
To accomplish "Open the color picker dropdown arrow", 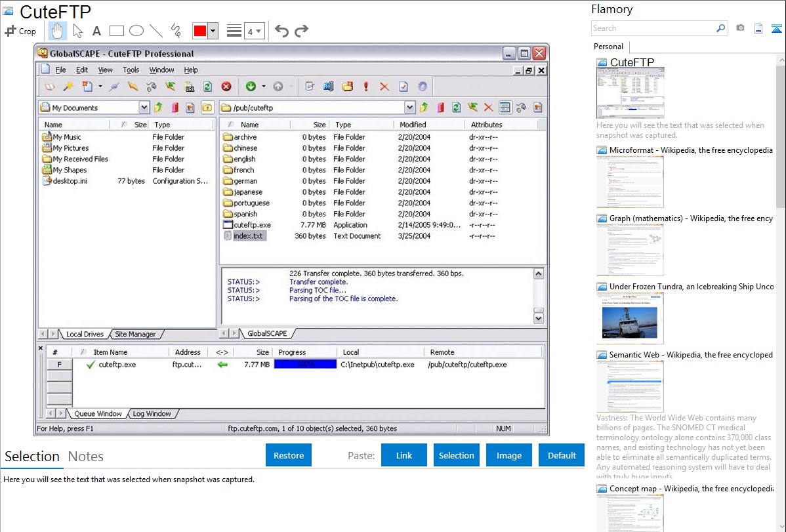I will tap(213, 31).
